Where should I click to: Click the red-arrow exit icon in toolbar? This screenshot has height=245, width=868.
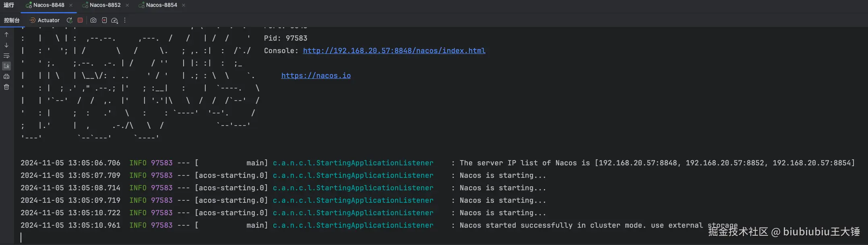click(x=104, y=21)
